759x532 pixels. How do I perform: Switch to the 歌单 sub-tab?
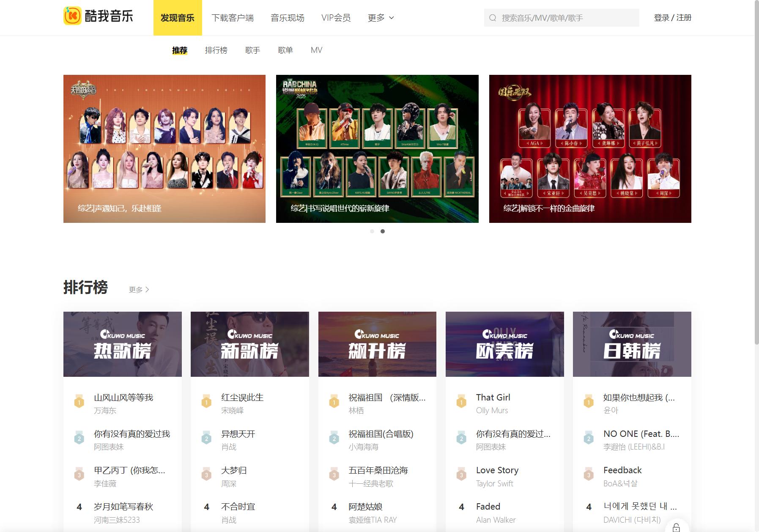[x=285, y=50]
